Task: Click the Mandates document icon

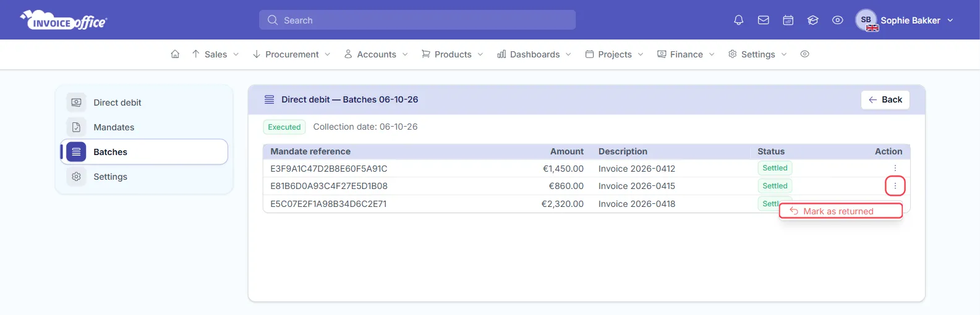Action: pos(76,127)
